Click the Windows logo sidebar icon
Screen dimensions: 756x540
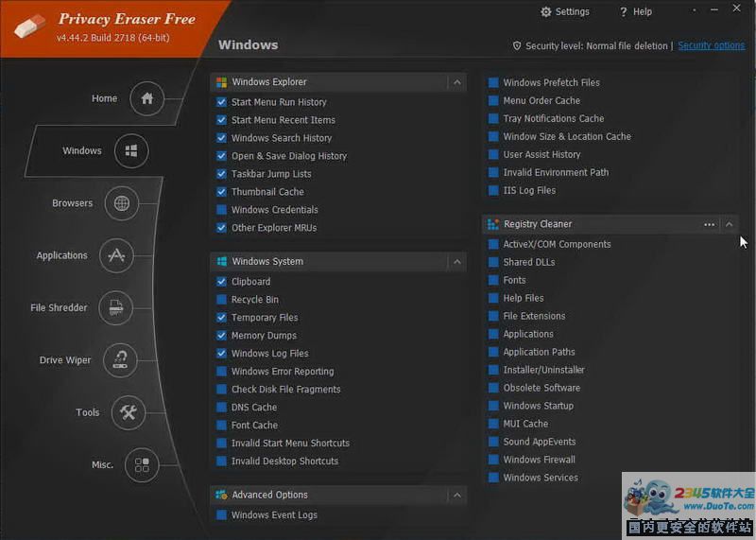pos(131,151)
